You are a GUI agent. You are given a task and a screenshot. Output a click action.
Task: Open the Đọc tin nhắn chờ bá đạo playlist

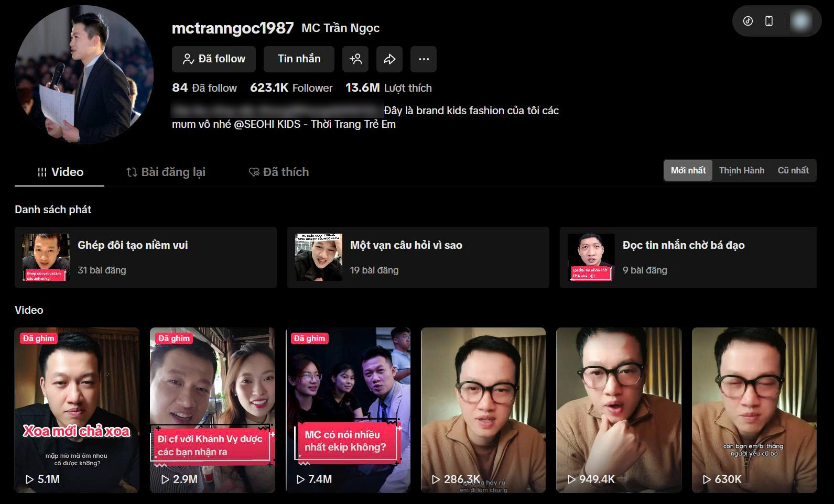click(688, 257)
